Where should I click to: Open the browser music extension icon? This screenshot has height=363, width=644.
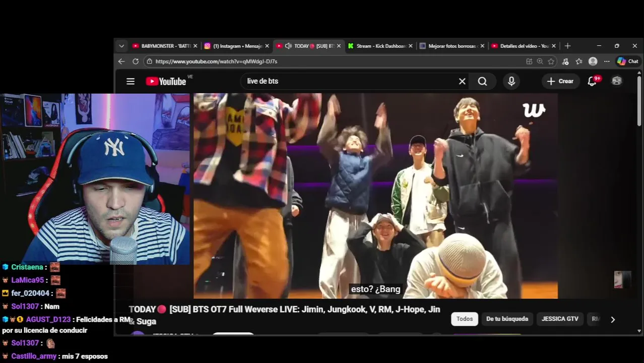[x=565, y=61]
